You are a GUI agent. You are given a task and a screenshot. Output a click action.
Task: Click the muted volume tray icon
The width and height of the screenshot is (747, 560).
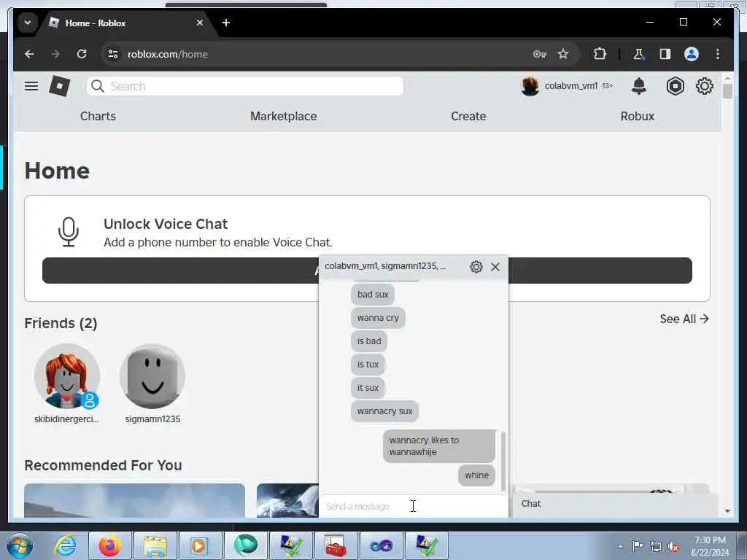click(x=673, y=547)
